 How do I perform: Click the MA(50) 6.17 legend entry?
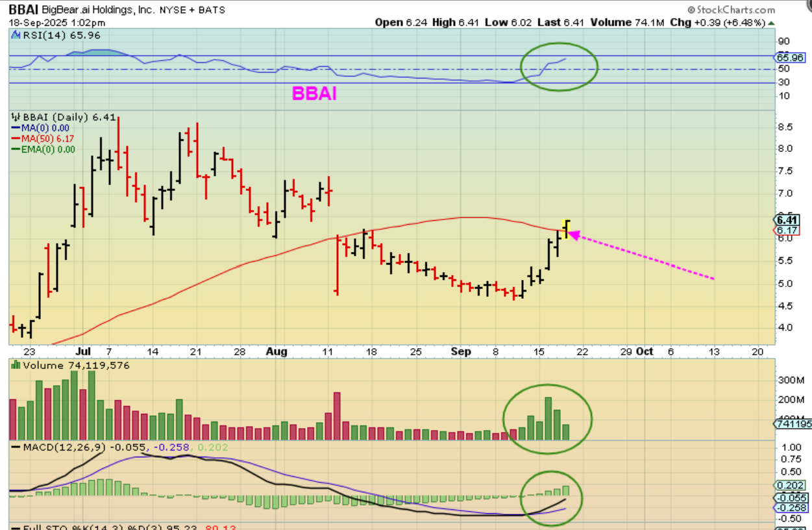(43, 138)
